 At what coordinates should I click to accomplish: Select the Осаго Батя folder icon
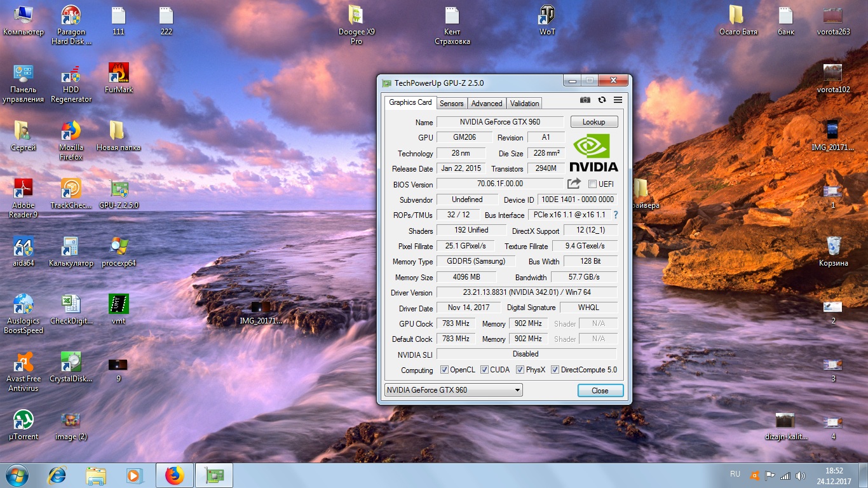(x=738, y=20)
